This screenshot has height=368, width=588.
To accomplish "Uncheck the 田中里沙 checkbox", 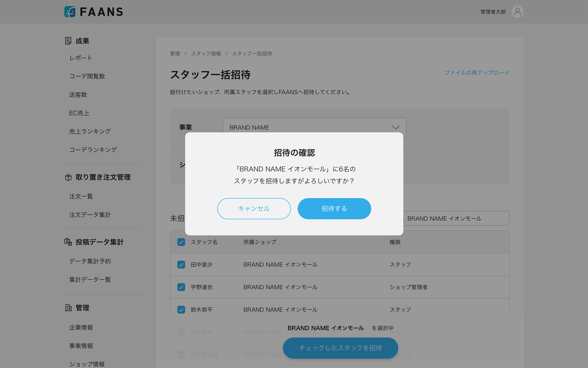I will [181, 265].
